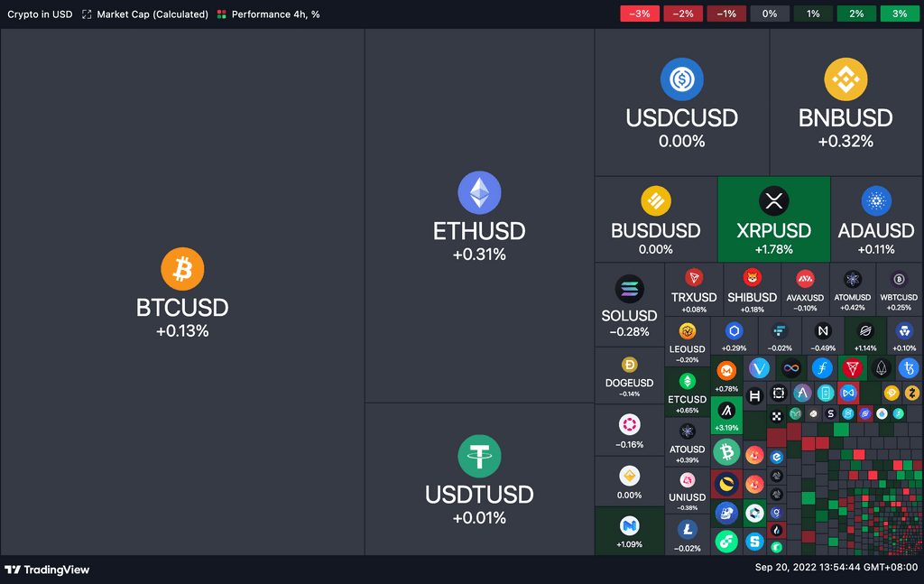Click the red Chiliz logo
Viewport: 924px width, 584px height.
coord(852,368)
